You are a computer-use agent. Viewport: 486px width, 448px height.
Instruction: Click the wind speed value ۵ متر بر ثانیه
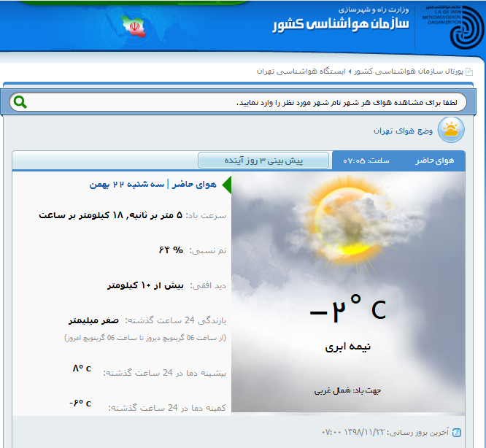[154, 215]
